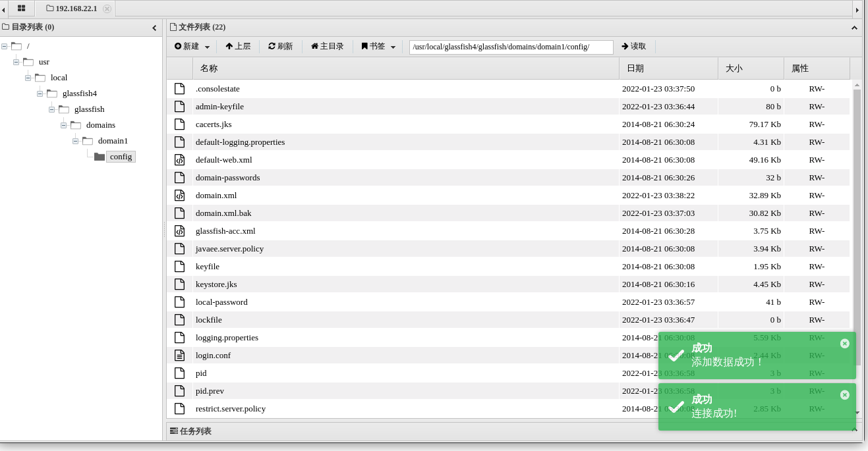Click the glassfish-acc.xml code file icon
Screen dimensions: 868x451
pyautogui.click(x=179, y=231)
